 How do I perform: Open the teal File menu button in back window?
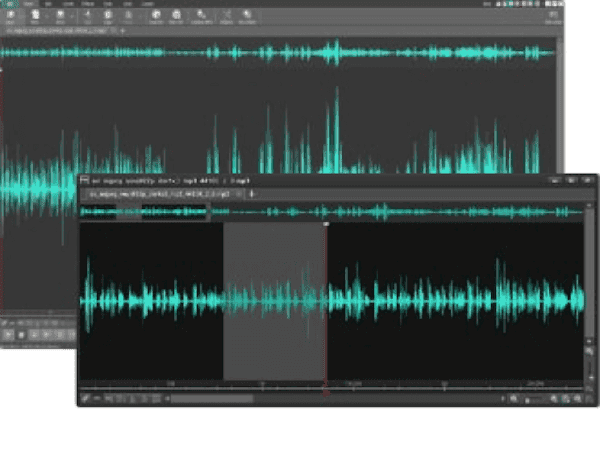pyautogui.click(x=9, y=4)
